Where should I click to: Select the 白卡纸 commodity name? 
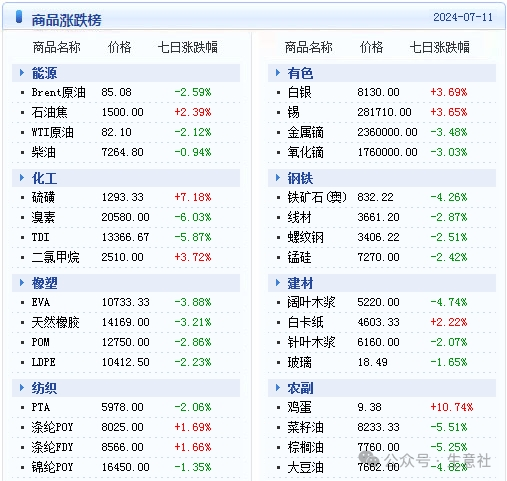click(x=305, y=322)
